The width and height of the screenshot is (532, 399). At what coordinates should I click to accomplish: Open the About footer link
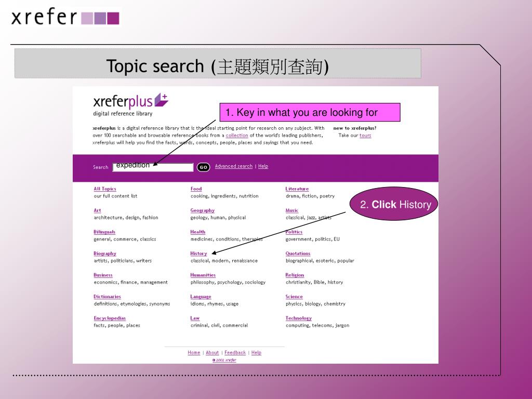(212, 353)
